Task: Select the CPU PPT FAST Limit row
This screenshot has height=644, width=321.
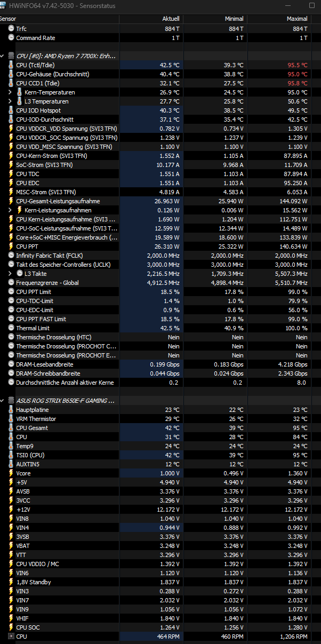Action: (160, 319)
